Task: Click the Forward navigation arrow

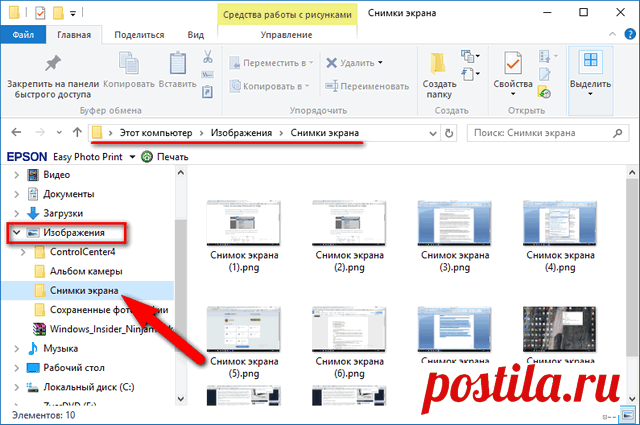Action: [x=40, y=133]
